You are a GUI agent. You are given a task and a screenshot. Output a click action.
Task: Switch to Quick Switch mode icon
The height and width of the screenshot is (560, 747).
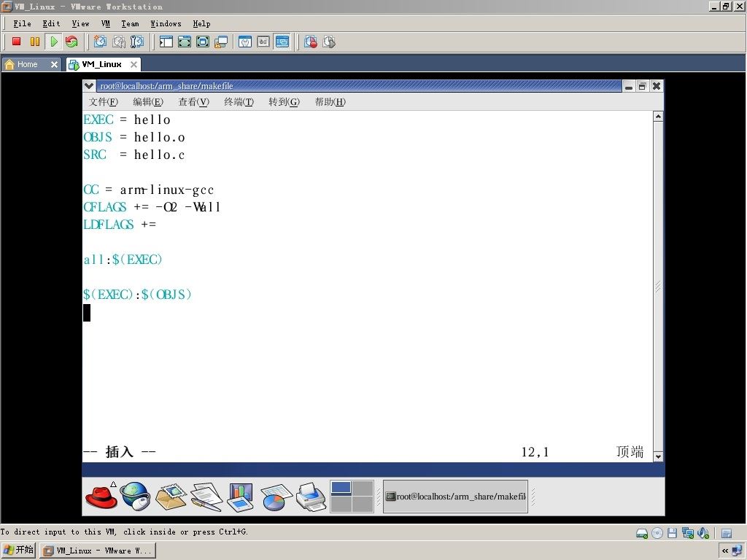point(185,42)
